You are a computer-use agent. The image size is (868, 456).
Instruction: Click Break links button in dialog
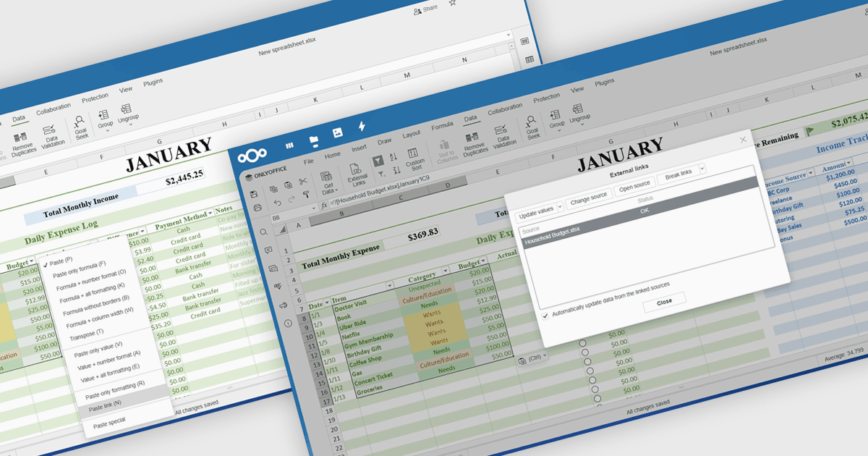click(x=678, y=175)
